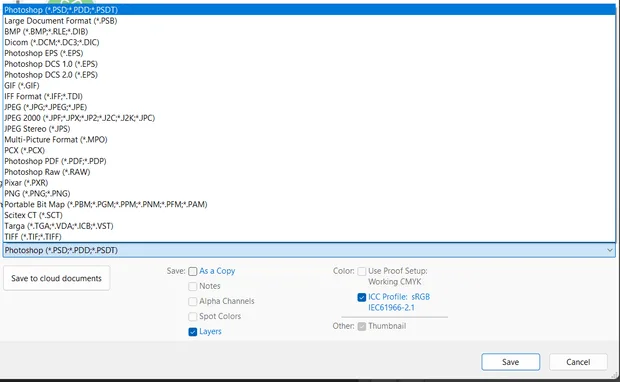Screen dimensions: 620x382
Task: Pick IFF Format (*.IFF;*.TDI)
Action: (309, 96)
